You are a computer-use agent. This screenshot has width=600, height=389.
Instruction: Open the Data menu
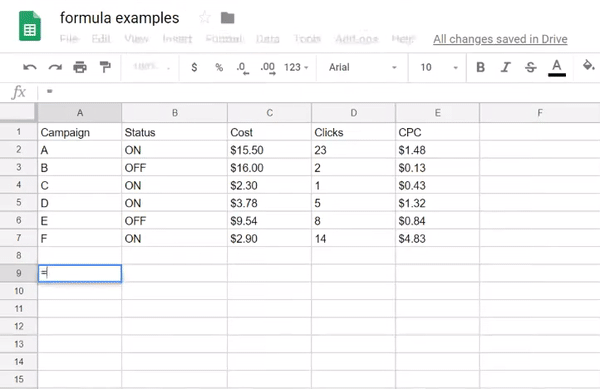click(267, 39)
